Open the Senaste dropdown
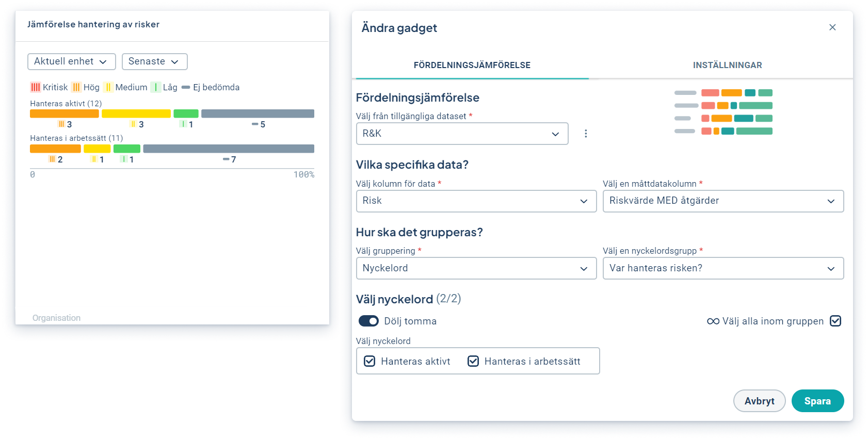868x440 pixels. pyautogui.click(x=154, y=61)
